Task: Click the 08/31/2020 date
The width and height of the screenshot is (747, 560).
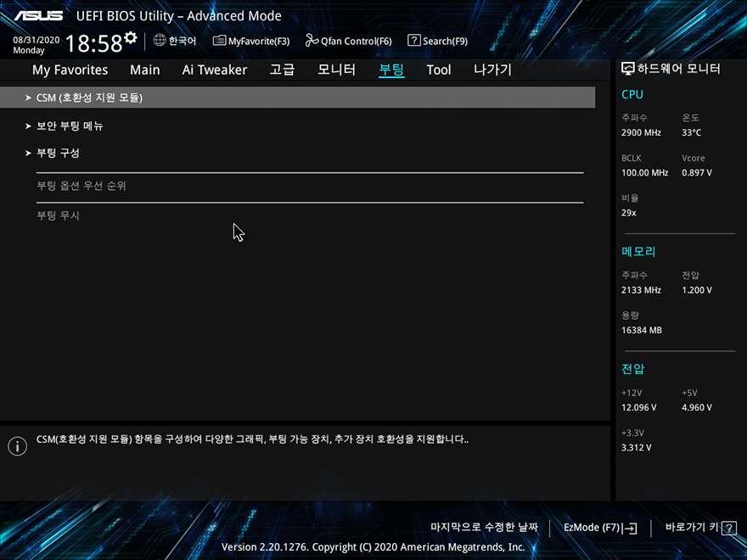Action: point(37,40)
